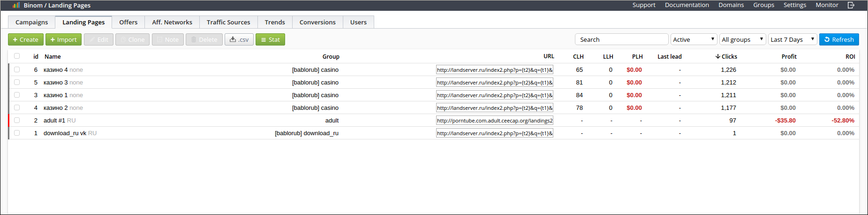This screenshot has height=215, width=868.
Task: Click URL field of казино 2 row
Action: pos(495,107)
